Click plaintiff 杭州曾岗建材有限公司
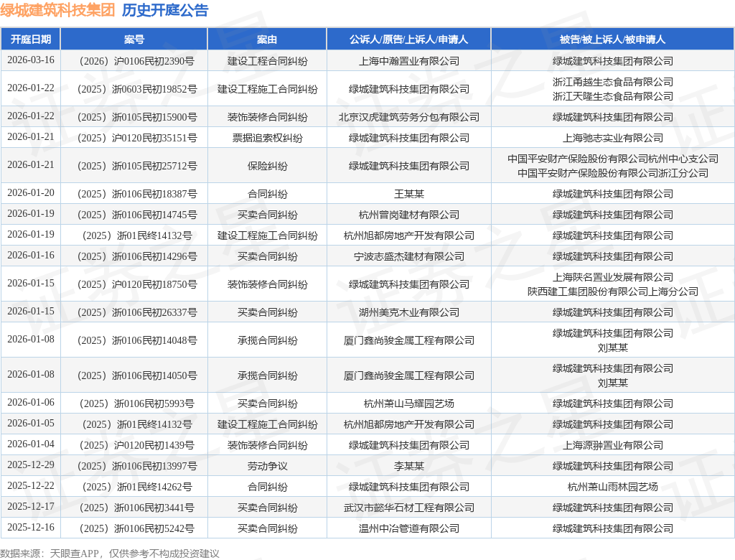The height and width of the screenshot is (560, 735). point(408,215)
